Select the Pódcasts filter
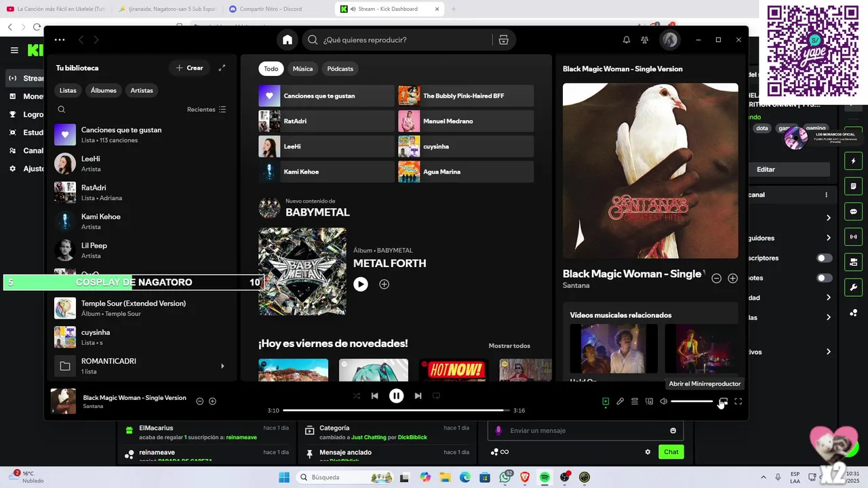 coord(340,68)
